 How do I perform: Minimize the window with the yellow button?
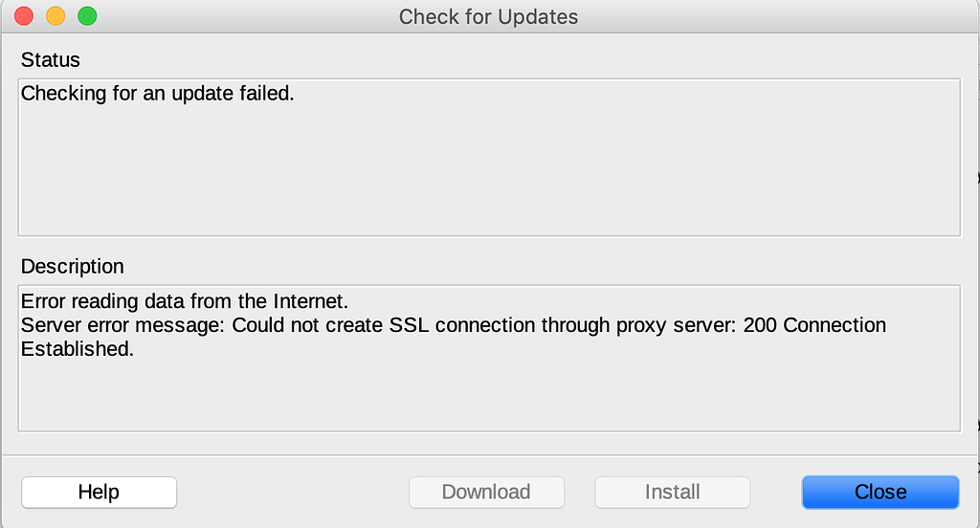pos(56,16)
